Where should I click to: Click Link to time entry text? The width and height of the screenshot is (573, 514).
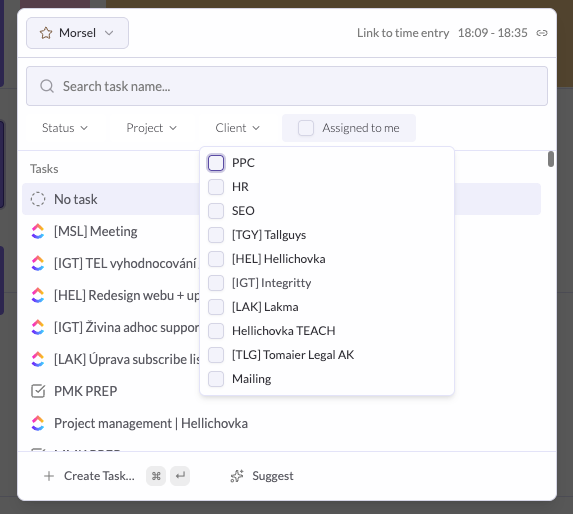[x=403, y=33]
